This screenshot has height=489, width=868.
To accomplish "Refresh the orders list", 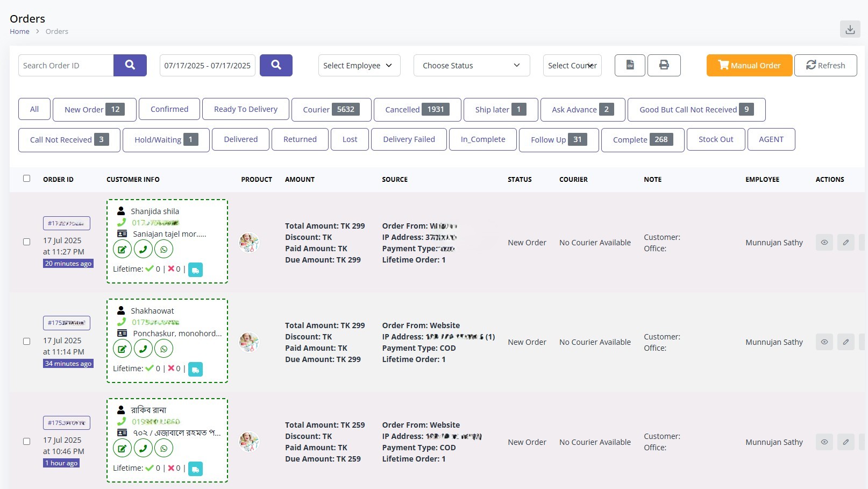I will pos(826,65).
